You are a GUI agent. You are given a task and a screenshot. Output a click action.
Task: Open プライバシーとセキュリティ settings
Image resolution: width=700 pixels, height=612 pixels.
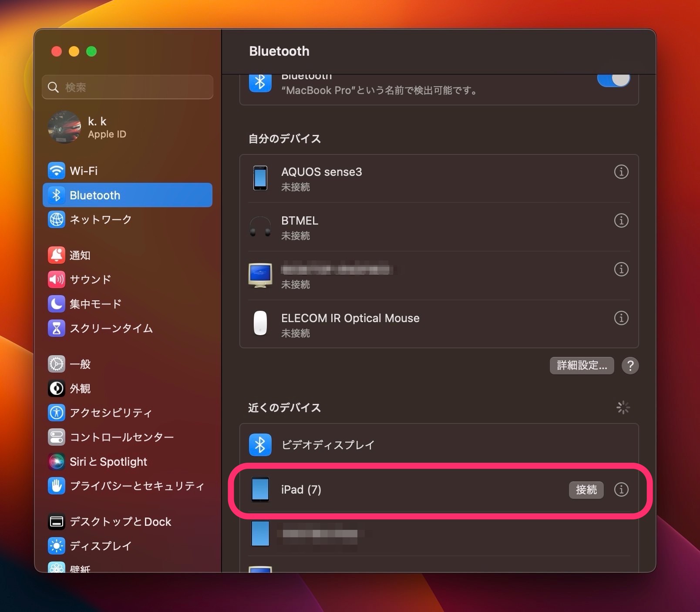(x=128, y=486)
